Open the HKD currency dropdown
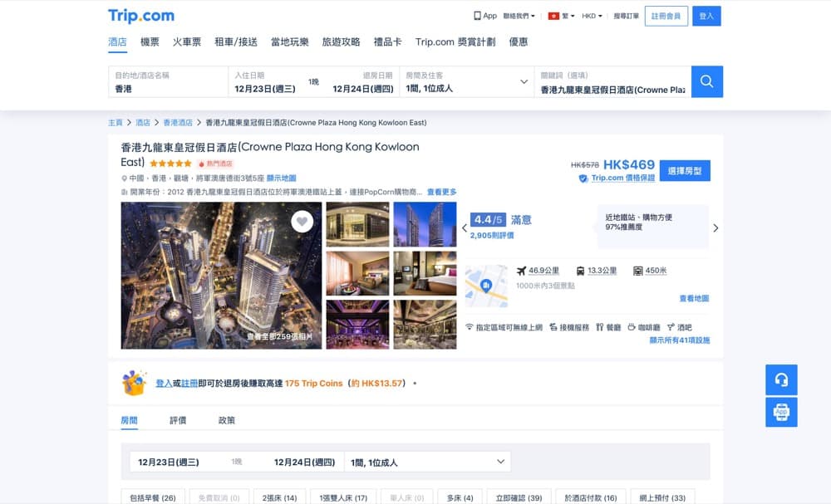 pos(592,16)
